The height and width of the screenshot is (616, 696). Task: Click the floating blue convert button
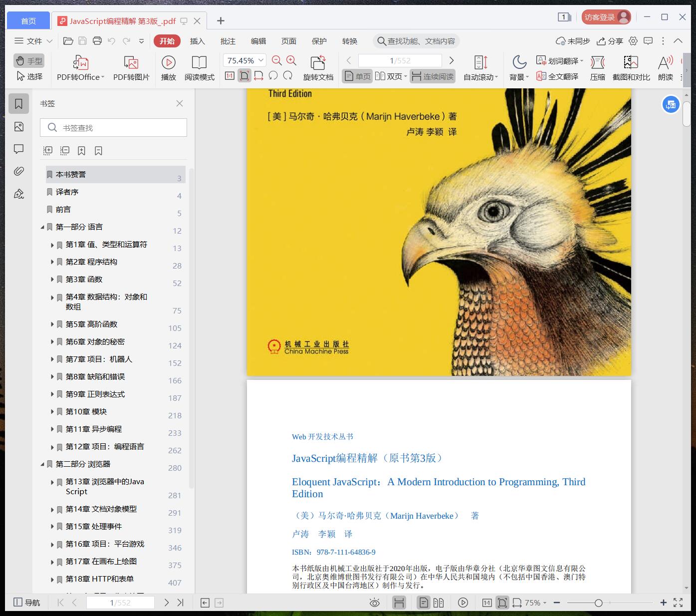[x=671, y=105]
